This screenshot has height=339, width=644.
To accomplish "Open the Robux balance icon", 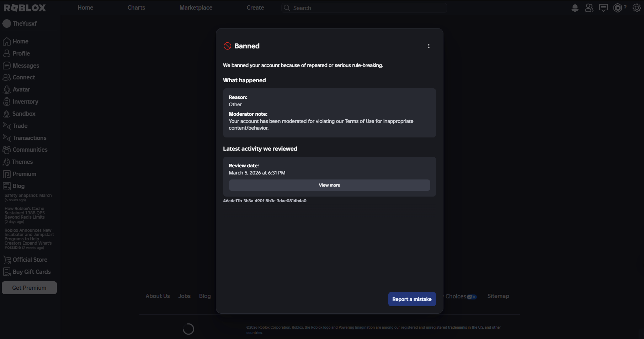I will coord(618,8).
